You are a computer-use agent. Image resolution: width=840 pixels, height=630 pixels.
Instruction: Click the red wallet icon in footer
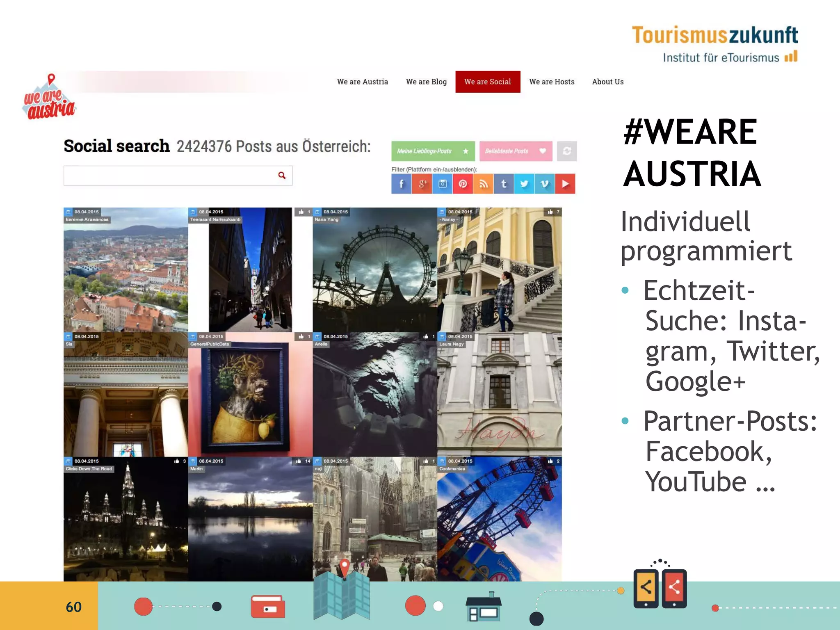coord(268,606)
